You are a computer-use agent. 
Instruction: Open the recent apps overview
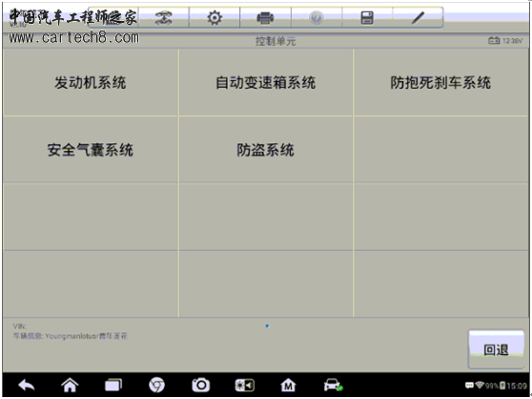tap(113, 386)
